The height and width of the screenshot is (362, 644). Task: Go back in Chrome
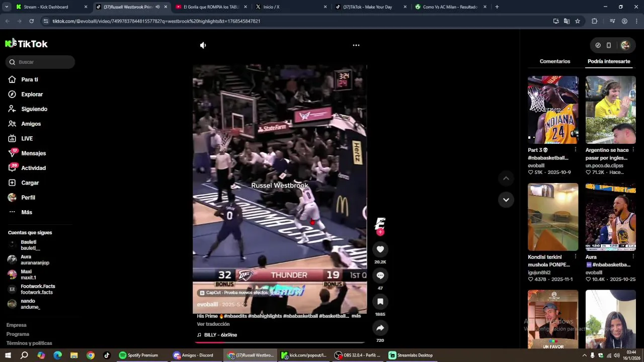pyautogui.click(x=7, y=21)
